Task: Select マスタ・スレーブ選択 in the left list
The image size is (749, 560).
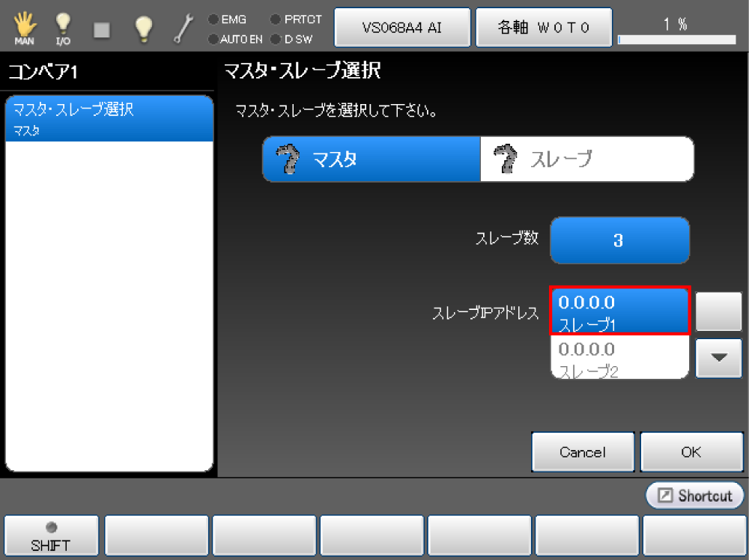Action: [x=109, y=118]
